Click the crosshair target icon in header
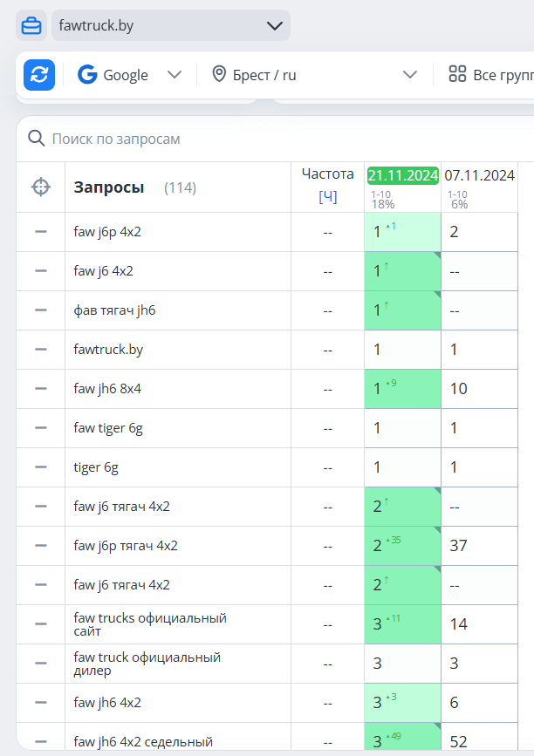The image size is (534, 756). click(x=41, y=187)
